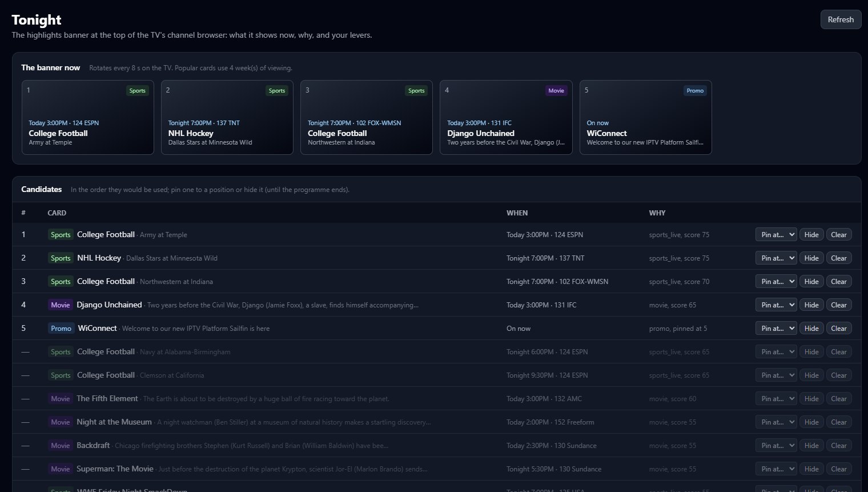The width and height of the screenshot is (868, 492).
Task: Open Pin at dropdown for Army at Temple row
Action: 776,235
